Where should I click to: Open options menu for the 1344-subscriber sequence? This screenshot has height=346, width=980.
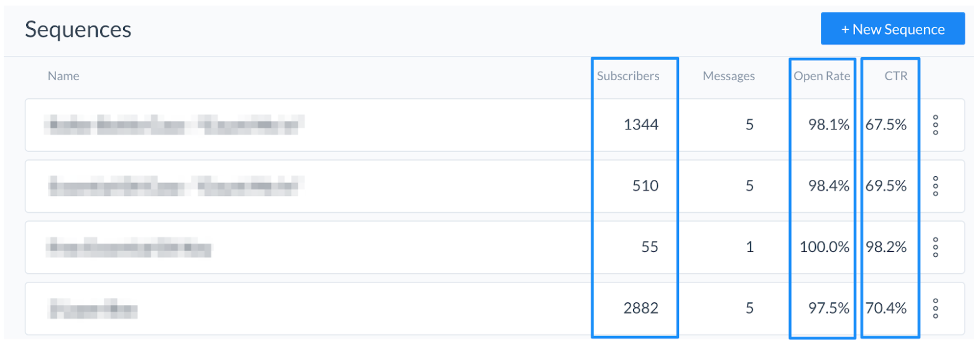[x=935, y=125]
